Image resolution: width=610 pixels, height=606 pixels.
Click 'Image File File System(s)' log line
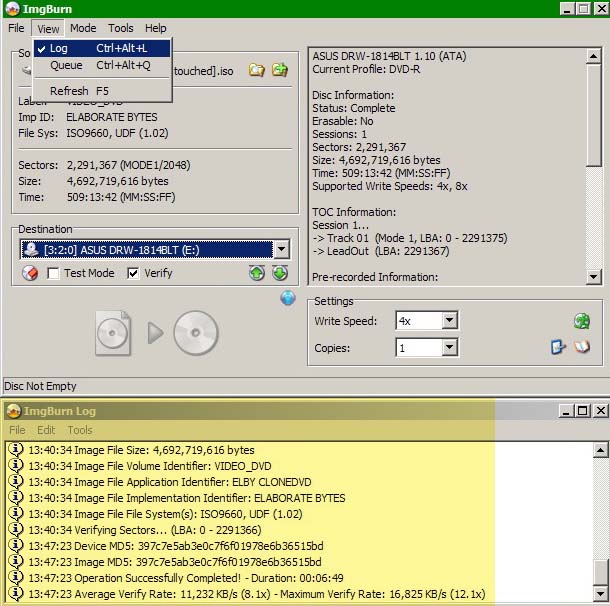(165, 514)
